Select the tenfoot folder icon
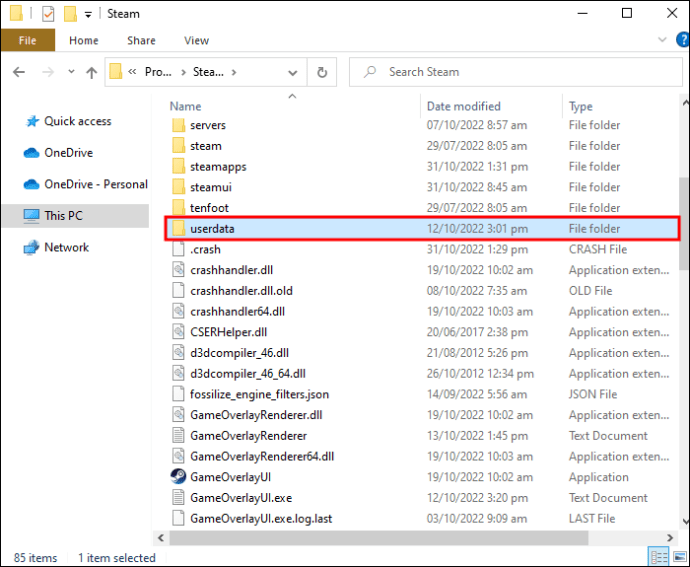 tap(178, 208)
